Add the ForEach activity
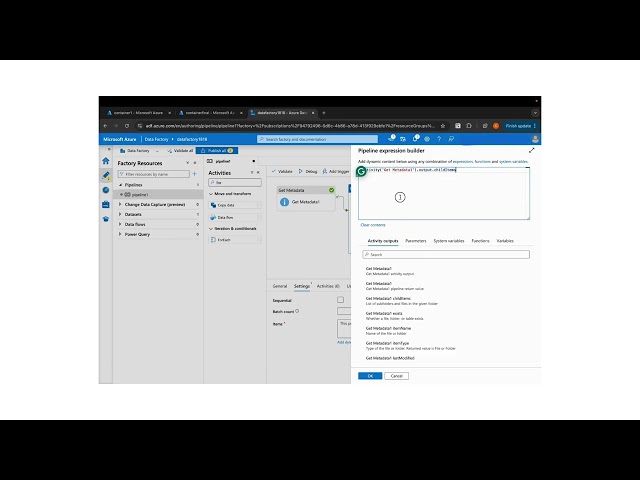The height and width of the screenshot is (480, 640). tap(235, 240)
